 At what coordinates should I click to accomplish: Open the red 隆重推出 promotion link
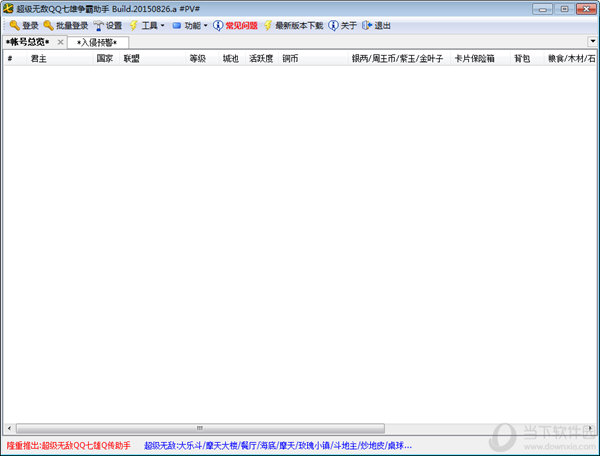(68, 446)
